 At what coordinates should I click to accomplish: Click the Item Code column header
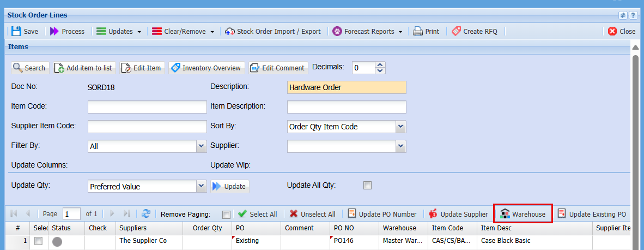pos(453,228)
